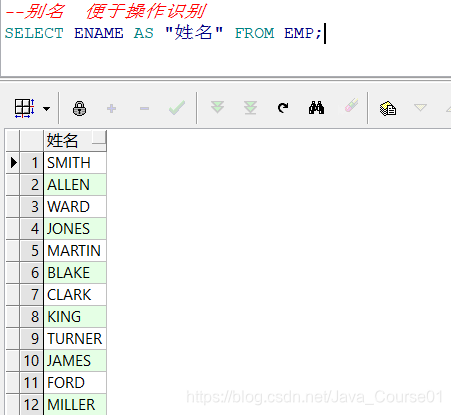This screenshot has height=415, width=451.
Task: Click the eraser clear record icon
Action: [x=351, y=105]
